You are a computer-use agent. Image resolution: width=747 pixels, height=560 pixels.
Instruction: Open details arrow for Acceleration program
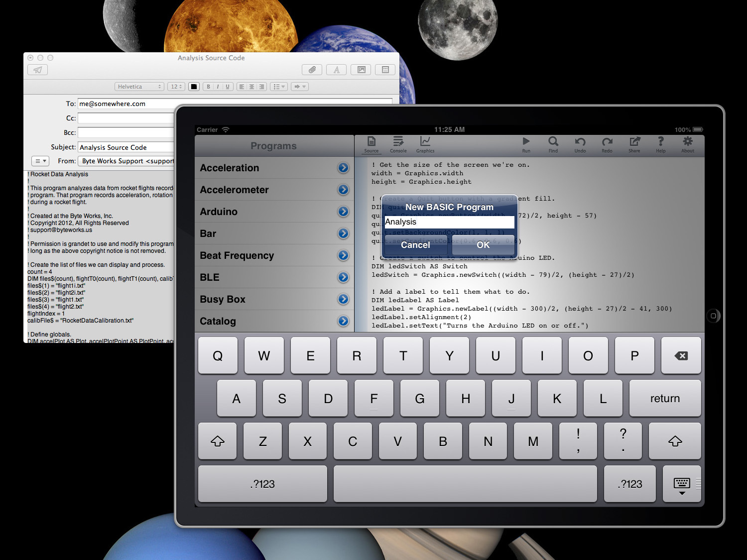343,168
